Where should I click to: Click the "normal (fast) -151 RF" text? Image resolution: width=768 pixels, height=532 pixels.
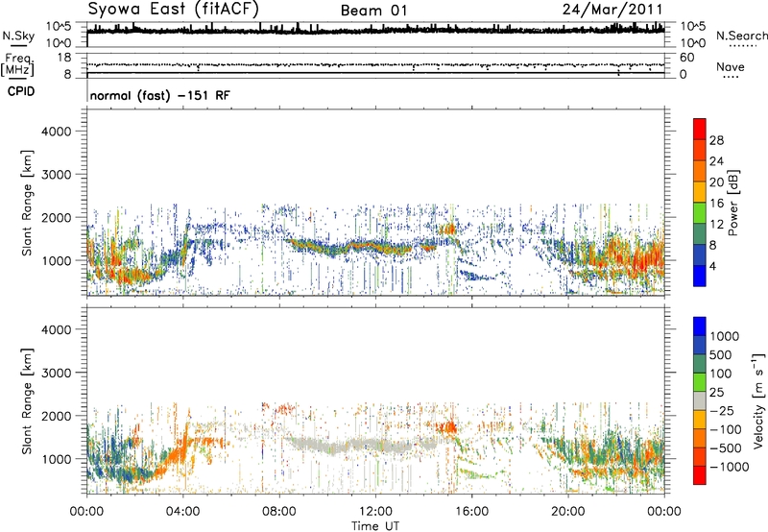[159, 95]
